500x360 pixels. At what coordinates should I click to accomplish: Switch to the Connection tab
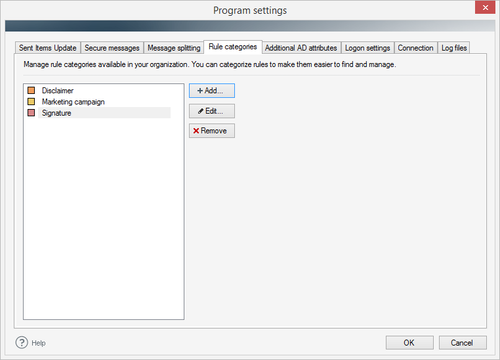point(415,48)
